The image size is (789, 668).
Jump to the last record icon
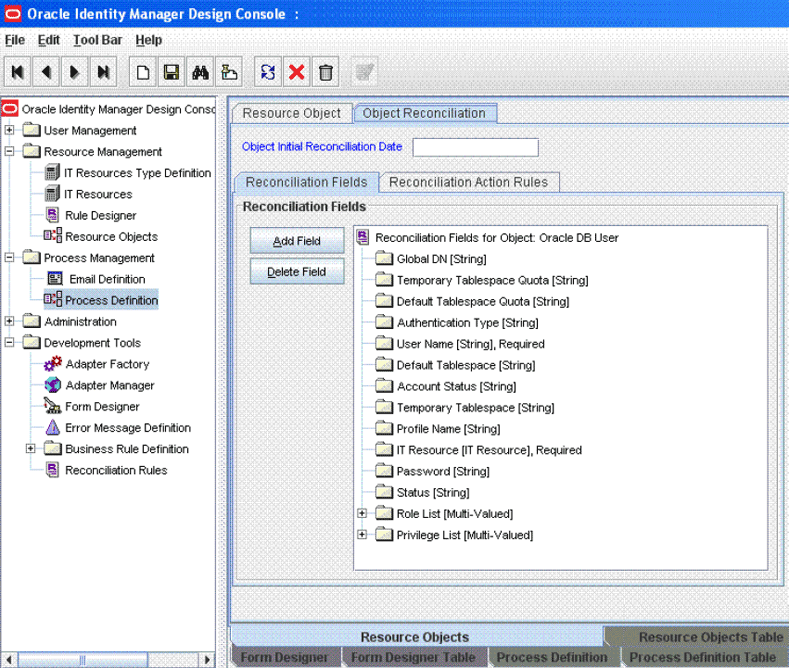click(x=103, y=72)
